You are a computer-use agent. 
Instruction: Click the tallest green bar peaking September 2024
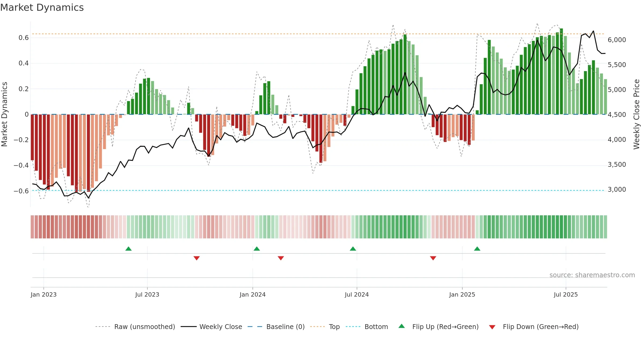tap(405, 74)
